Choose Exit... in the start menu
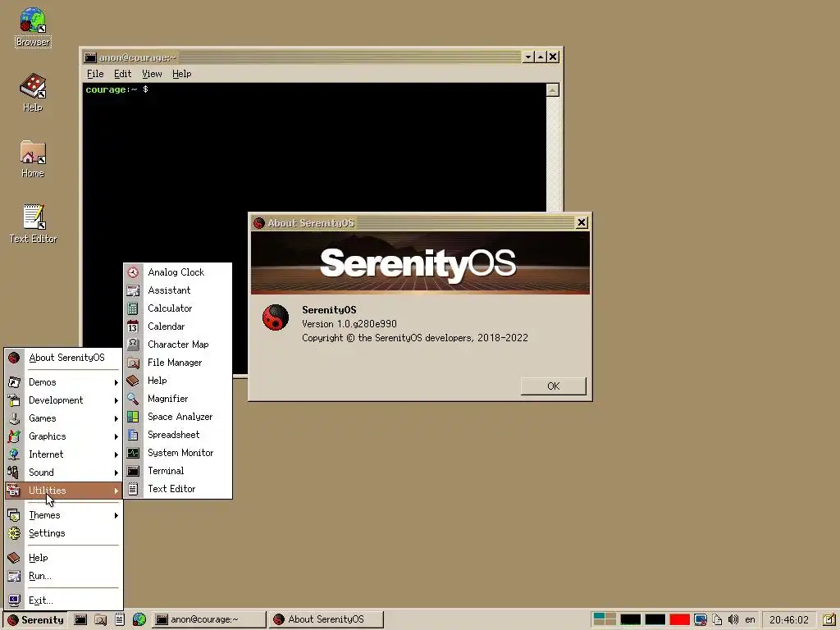The width and height of the screenshot is (840, 630). click(x=63, y=600)
